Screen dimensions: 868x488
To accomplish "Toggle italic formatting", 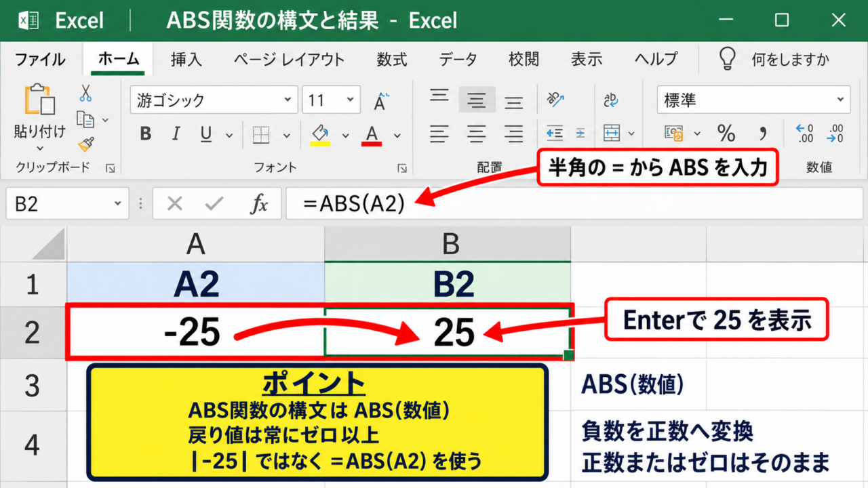I will tap(176, 134).
